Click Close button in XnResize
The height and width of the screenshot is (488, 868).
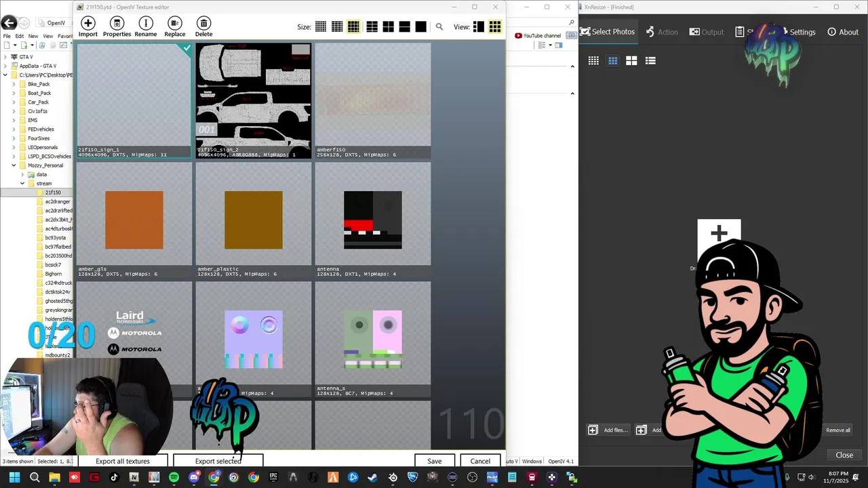tap(844, 455)
